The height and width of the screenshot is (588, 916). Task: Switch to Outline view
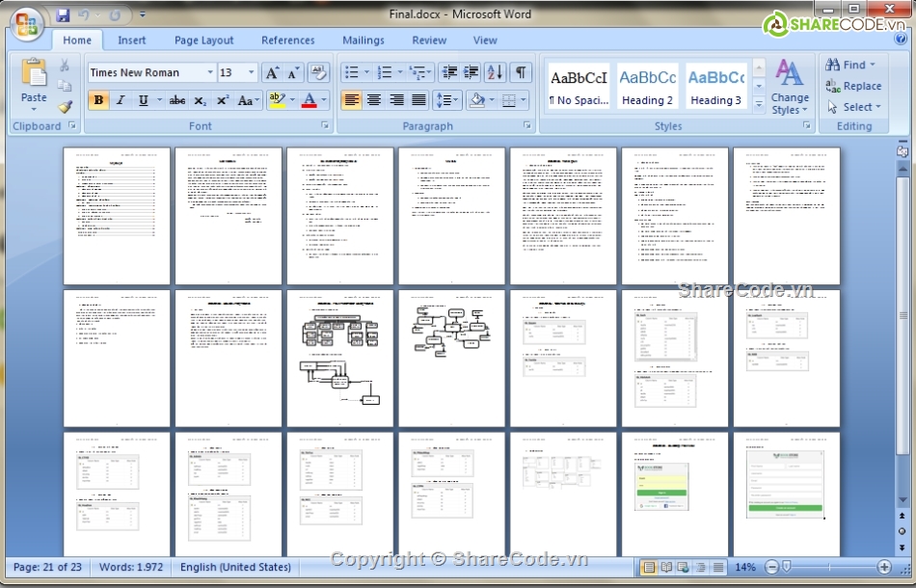coord(700,567)
